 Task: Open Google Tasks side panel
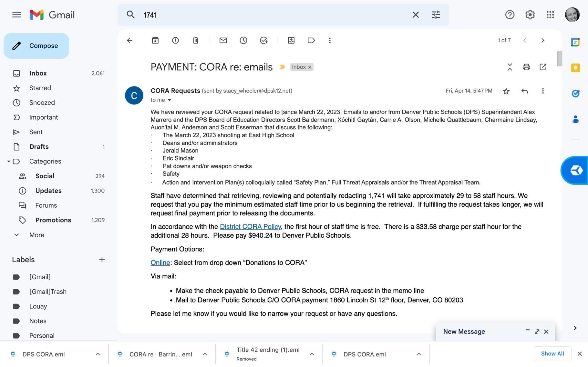(575, 94)
